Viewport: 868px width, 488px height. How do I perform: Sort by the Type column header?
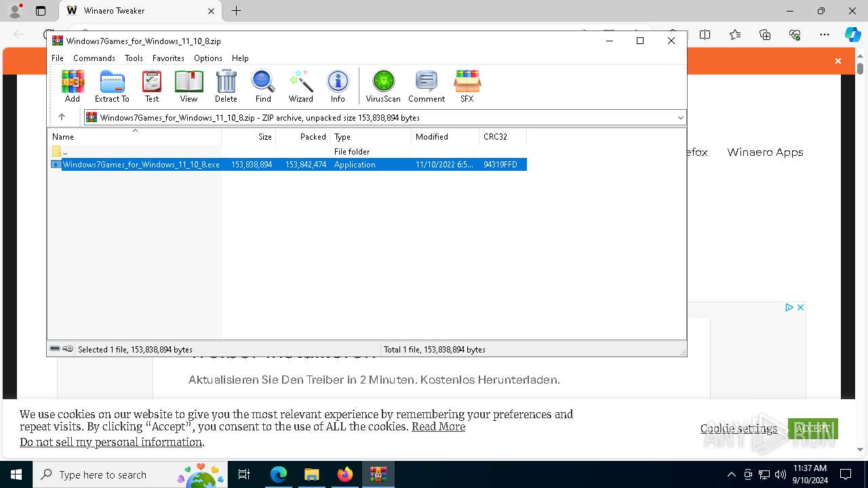371,137
